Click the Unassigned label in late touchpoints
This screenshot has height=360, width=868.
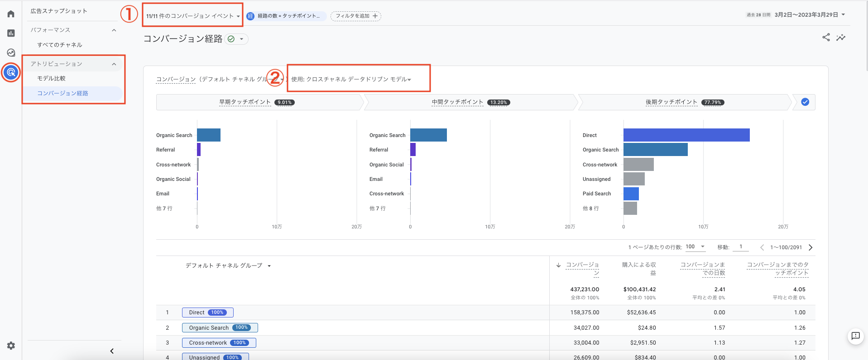pos(596,179)
